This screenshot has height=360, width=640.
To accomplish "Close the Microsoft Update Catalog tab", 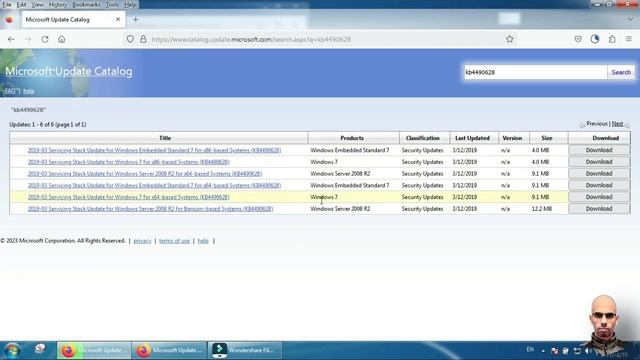I will [118, 19].
